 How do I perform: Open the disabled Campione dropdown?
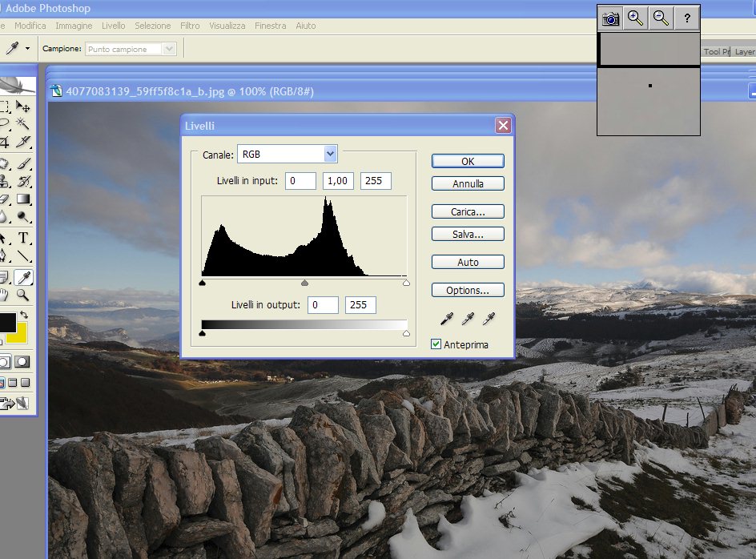pyautogui.click(x=168, y=49)
